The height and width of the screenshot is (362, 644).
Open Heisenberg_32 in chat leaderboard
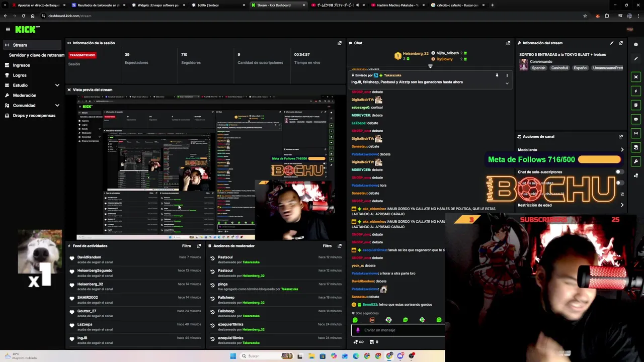coord(415,54)
